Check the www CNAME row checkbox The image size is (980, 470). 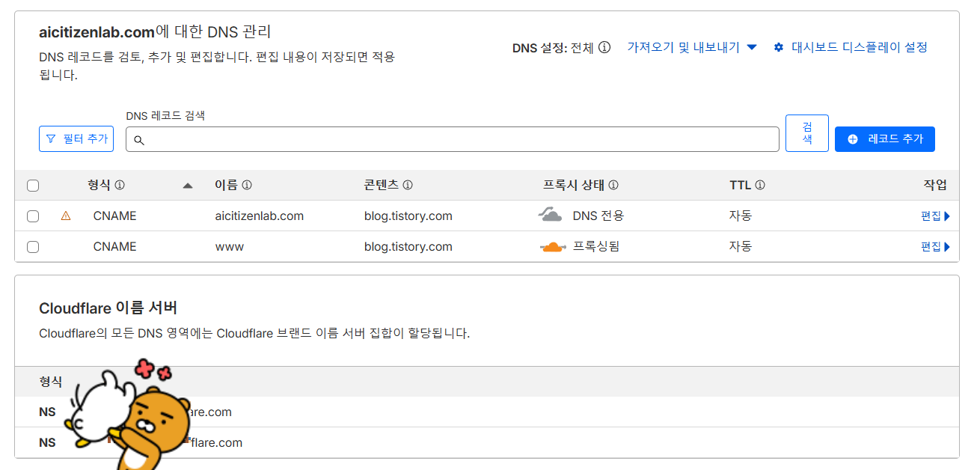(33, 247)
